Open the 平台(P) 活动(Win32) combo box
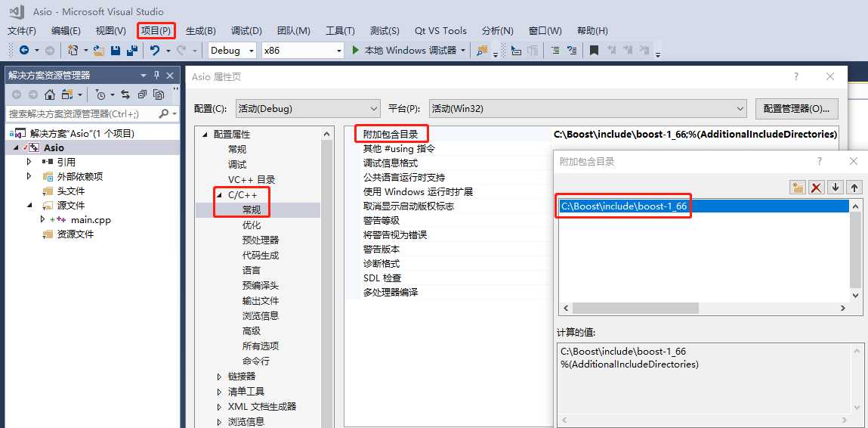 coord(588,109)
